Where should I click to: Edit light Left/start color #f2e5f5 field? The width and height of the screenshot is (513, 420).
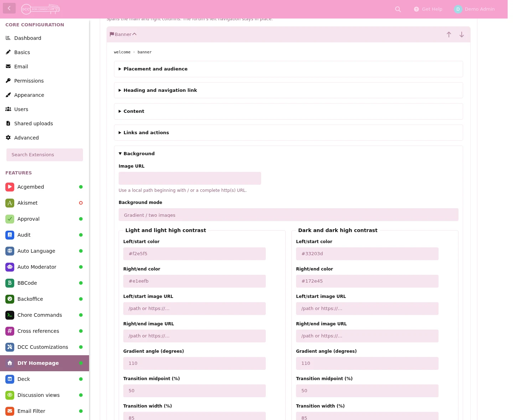(x=195, y=254)
